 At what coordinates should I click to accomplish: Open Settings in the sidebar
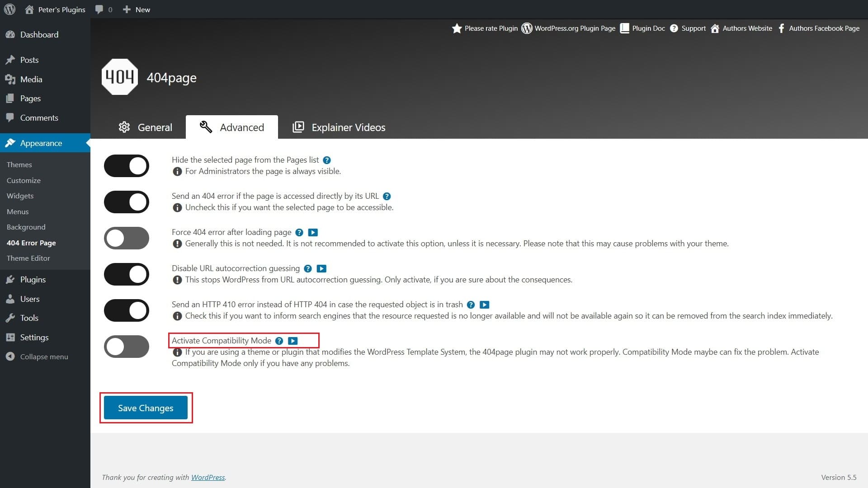[x=45, y=338]
